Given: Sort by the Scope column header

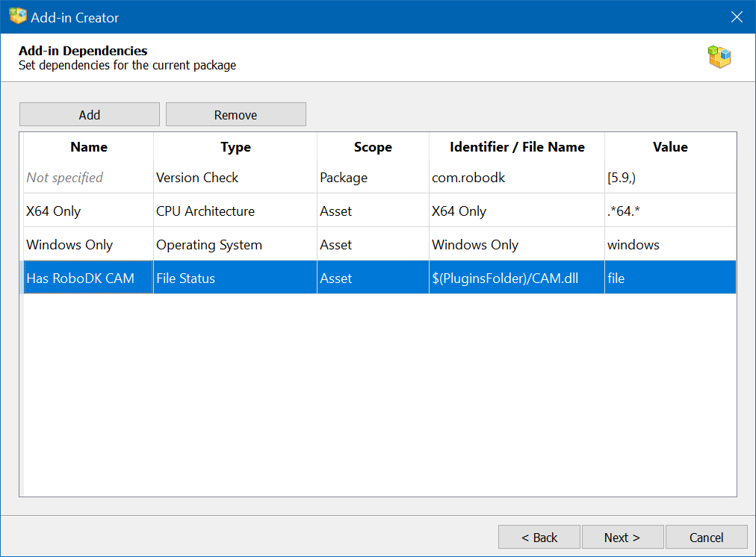Looking at the screenshot, I should click(x=373, y=147).
